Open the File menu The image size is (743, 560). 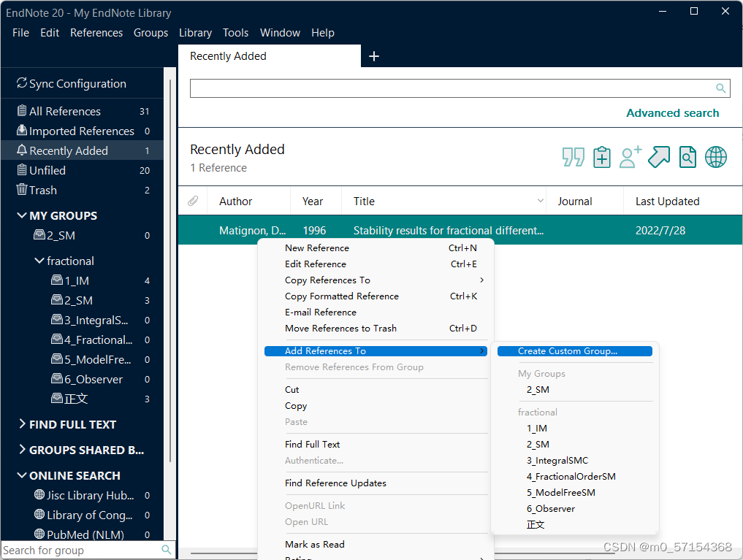[x=21, y=33]
